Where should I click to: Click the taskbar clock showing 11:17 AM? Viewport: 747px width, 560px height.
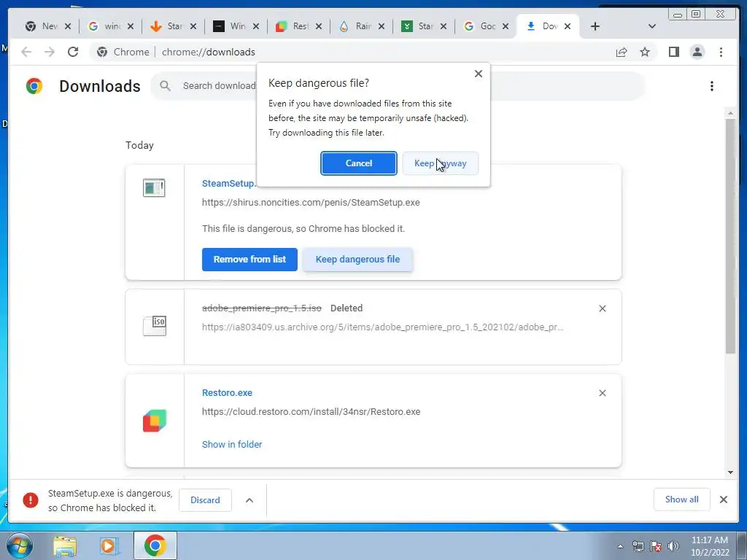[709, 545]
